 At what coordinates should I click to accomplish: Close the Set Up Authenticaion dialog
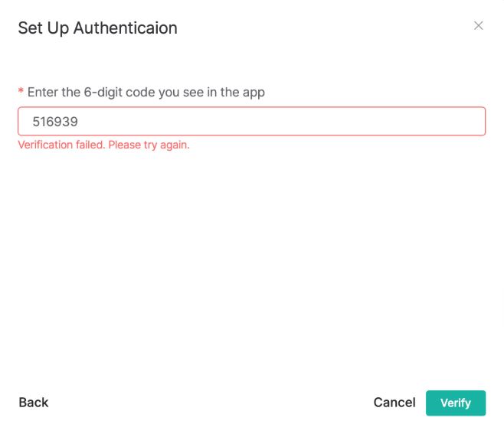click(478, 26)
